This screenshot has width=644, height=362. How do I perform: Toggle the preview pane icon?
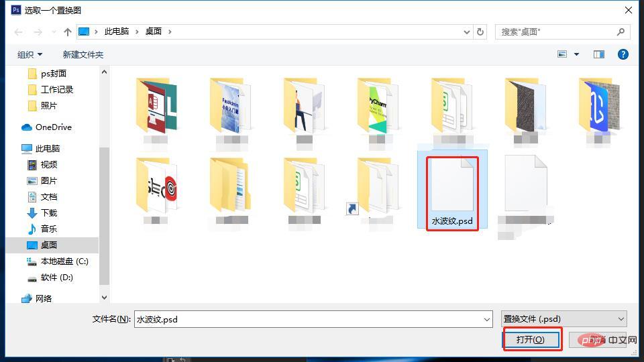tap(599, 54)
